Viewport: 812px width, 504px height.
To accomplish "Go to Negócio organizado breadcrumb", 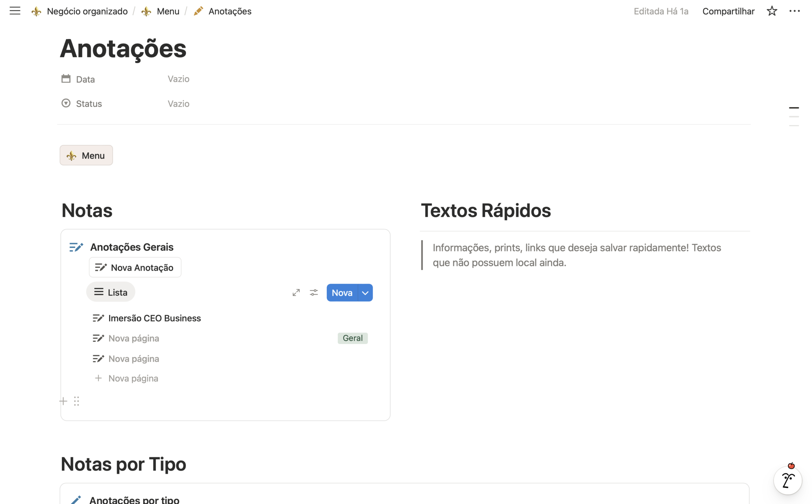I will point(87,11).
